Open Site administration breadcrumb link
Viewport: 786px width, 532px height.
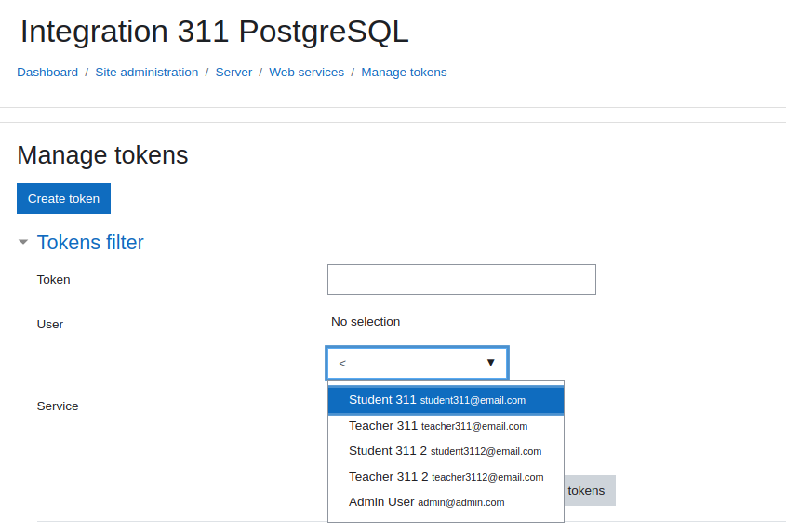[147, 73]
